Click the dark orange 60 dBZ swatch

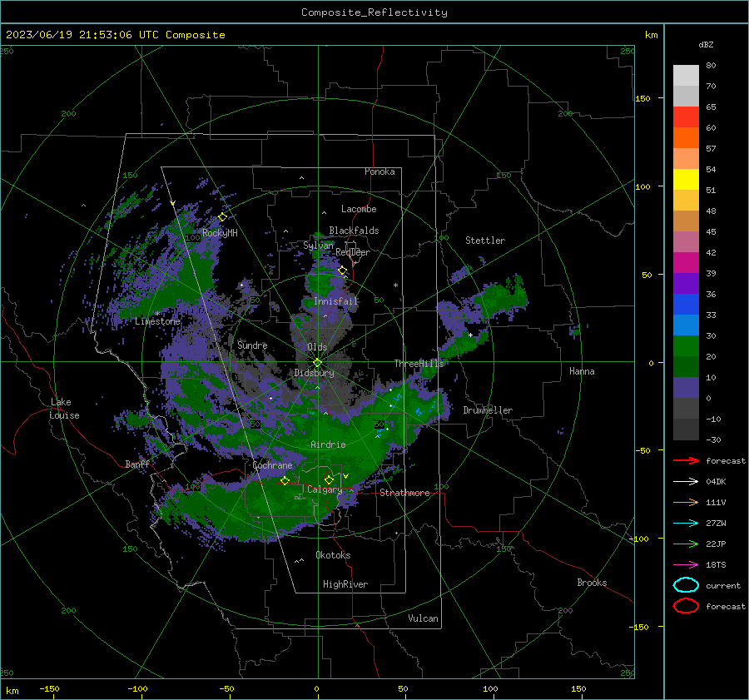[x=686, y=137]
